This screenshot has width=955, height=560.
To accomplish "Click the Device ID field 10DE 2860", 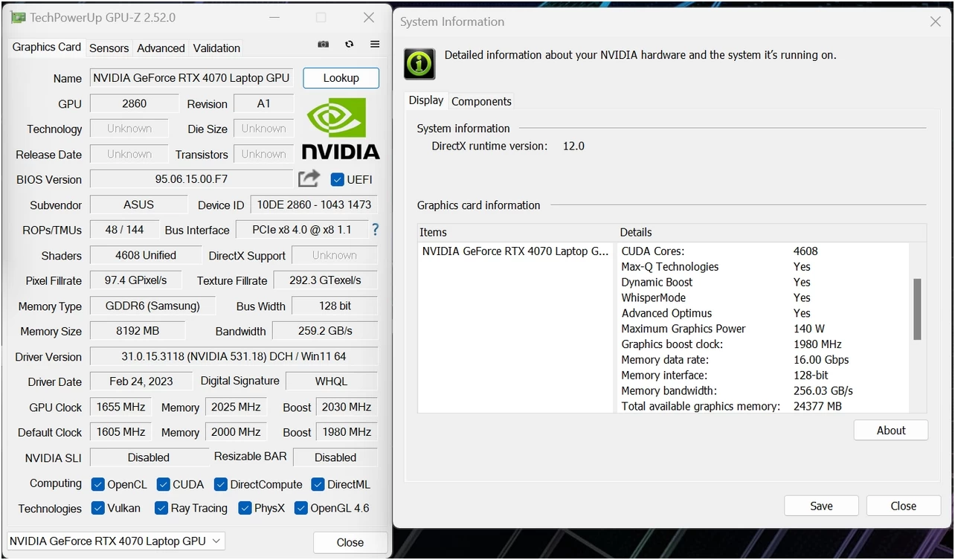I will tap(314, 205).
